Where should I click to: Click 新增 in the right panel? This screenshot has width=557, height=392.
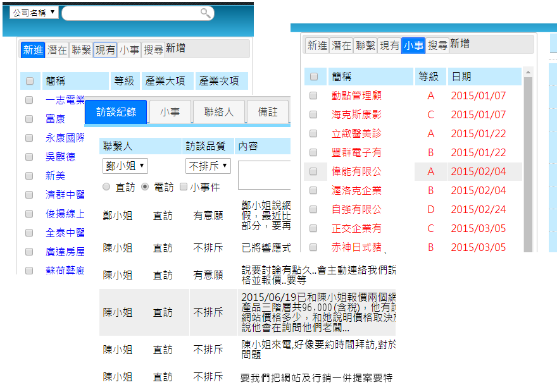[460, 45]
